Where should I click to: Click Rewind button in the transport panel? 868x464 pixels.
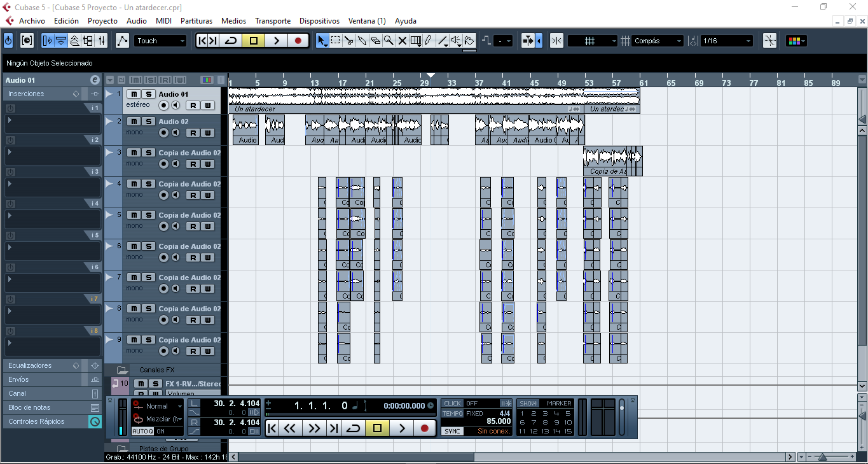tap(290, 428)
